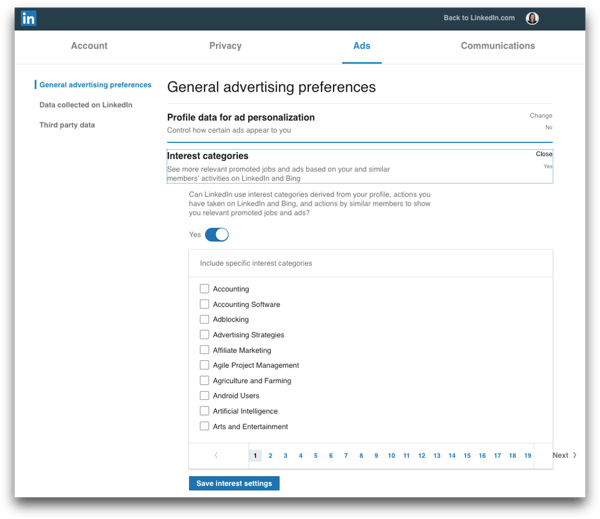The image size is (600, 519).
Task: Go to page 2 of interest categories
Action: [x=270, y=455]
